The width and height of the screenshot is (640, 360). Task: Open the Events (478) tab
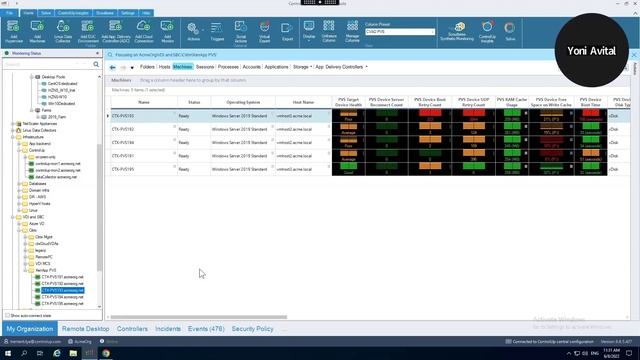click(x=206, y=329)
